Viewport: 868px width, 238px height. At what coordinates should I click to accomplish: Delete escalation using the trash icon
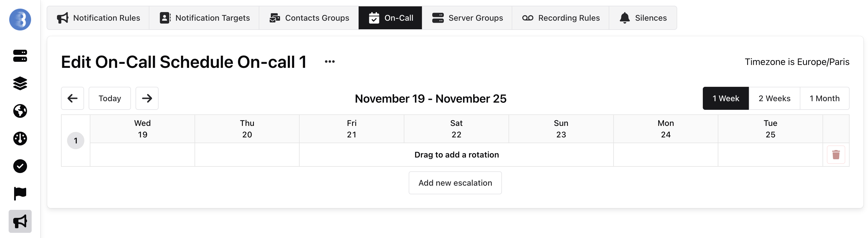pyautogui.click(x=836, y=155)
